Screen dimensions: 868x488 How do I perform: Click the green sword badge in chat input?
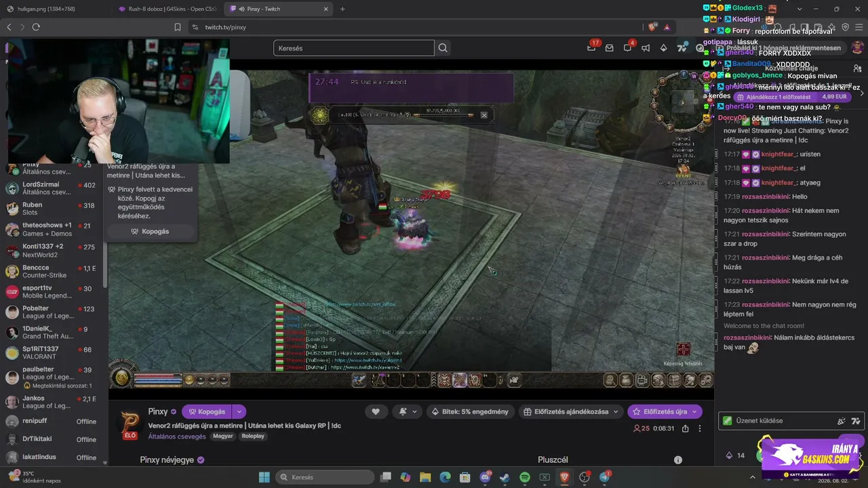728,421
